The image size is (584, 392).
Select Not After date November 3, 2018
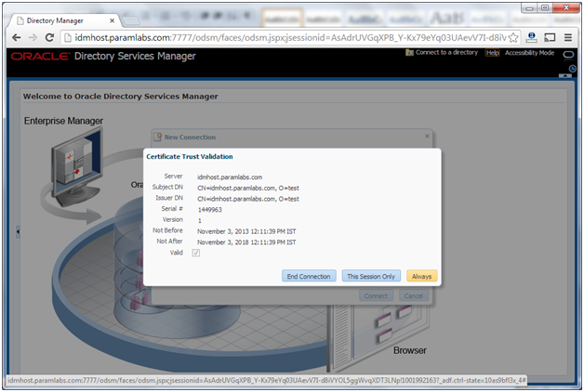246,242
